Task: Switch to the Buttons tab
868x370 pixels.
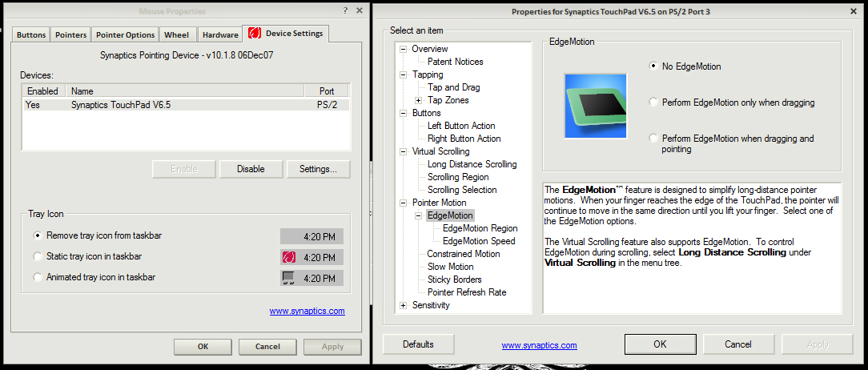Action: (x=31, y=34)
